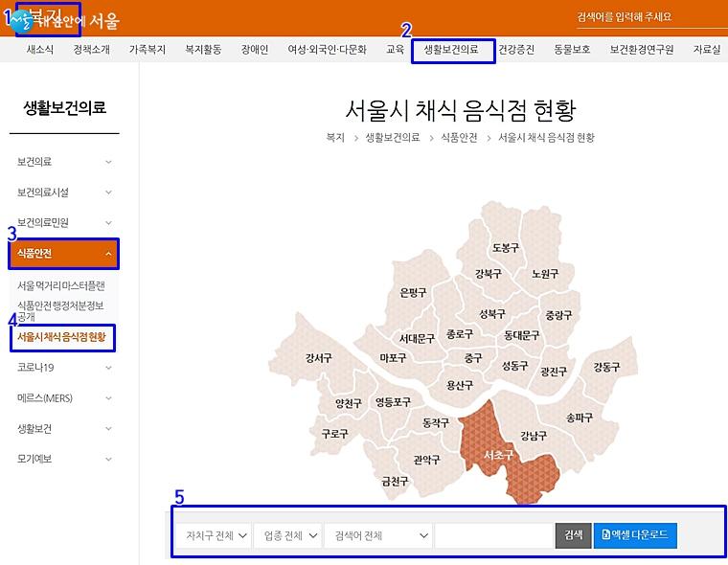Click the header search box at top

[x=642, y=17]
